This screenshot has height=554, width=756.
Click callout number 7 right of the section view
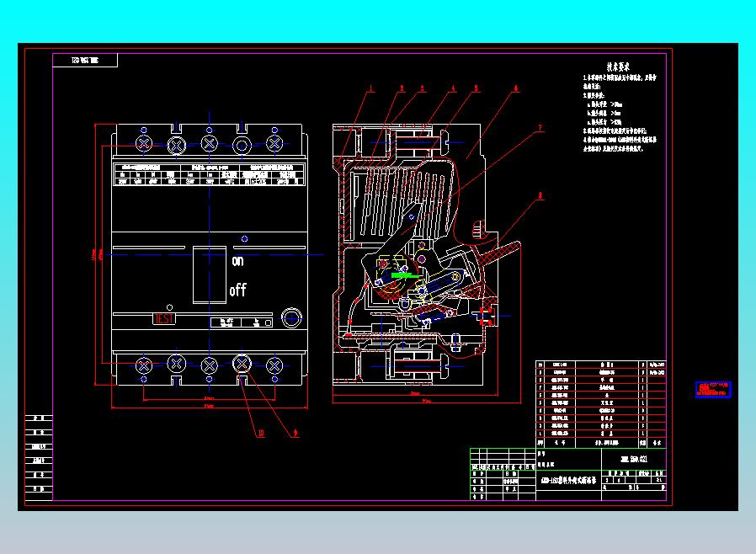[x=540, y=128]
